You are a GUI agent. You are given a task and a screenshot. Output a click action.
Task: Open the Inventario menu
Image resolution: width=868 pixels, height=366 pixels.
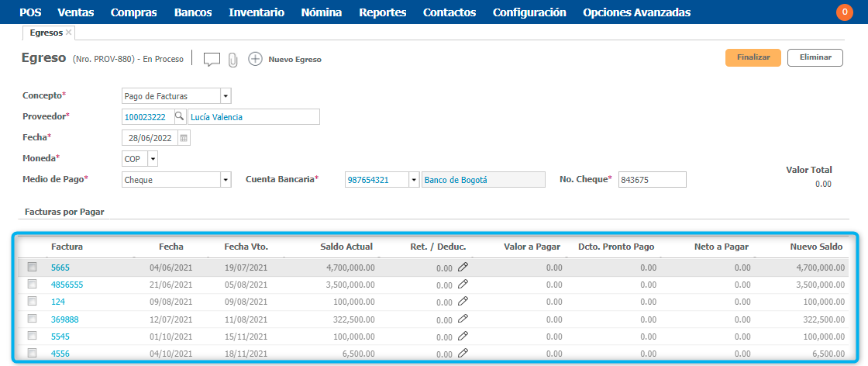point(257,12)
